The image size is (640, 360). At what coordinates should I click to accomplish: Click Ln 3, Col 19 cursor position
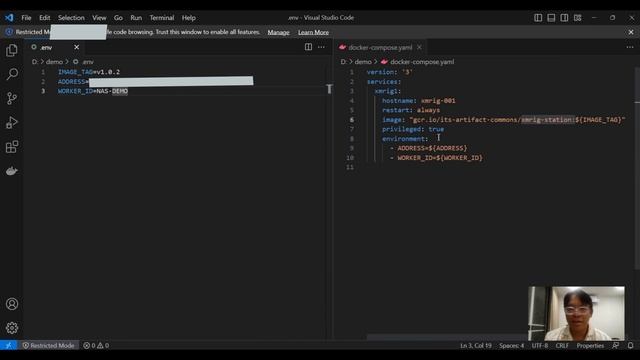point(476,345)
